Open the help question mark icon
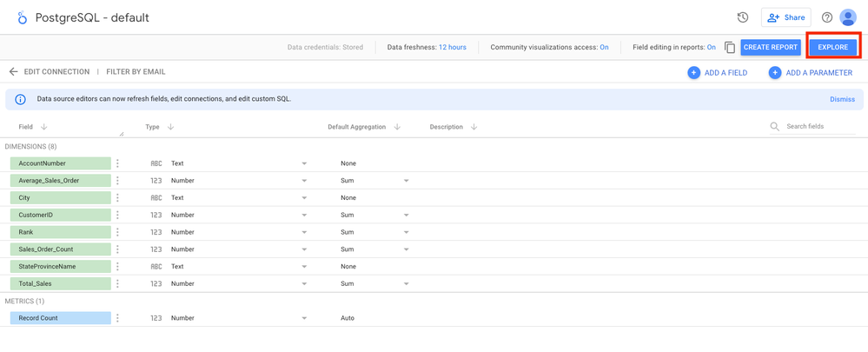868x352 pixels. [827, 17]
